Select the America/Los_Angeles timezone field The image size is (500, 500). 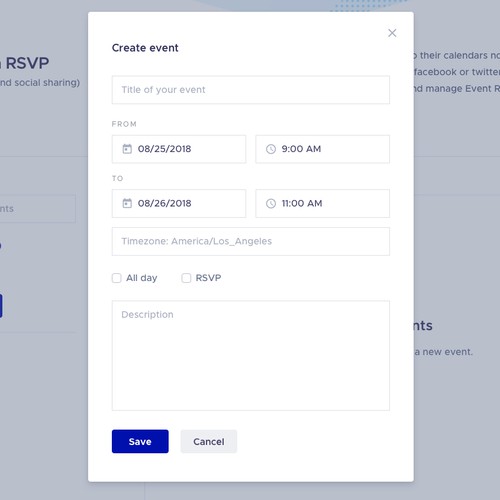(251, 241)
